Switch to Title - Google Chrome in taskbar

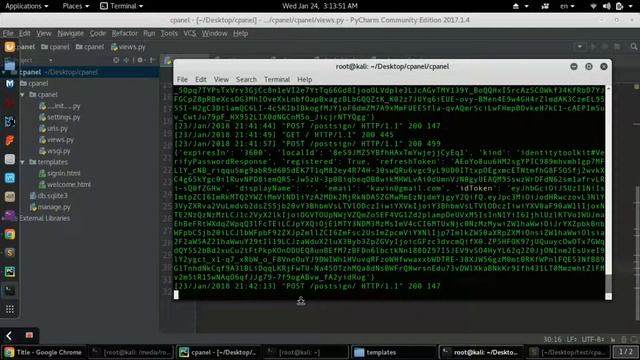pos(43,352)
